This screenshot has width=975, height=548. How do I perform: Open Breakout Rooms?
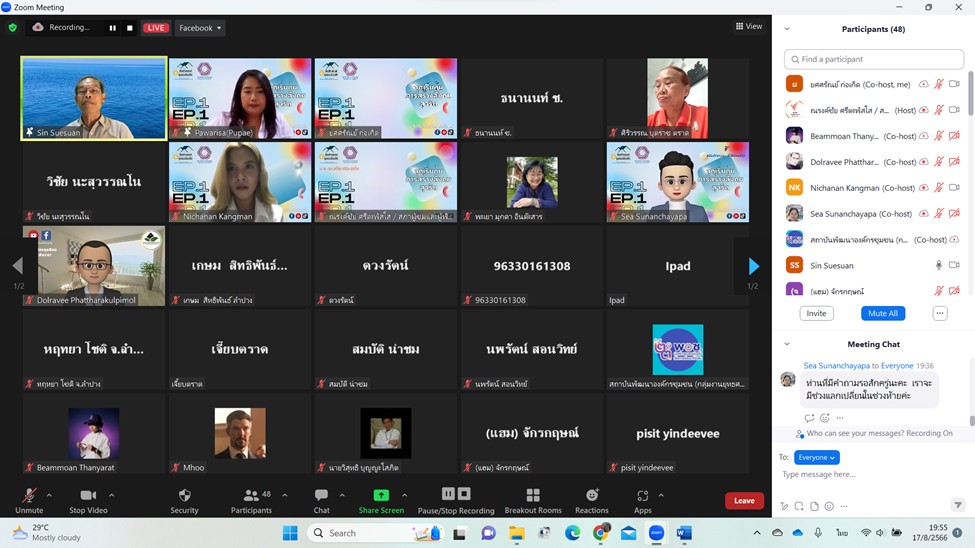point(533,500)
